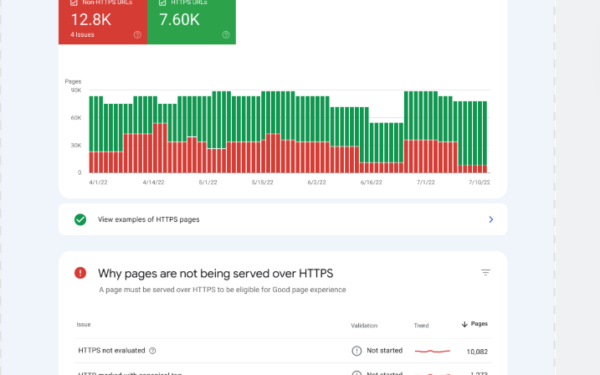Click the Why pages are not being served heading
Viewport: 600px width, 375px height.
pos(215,274)
